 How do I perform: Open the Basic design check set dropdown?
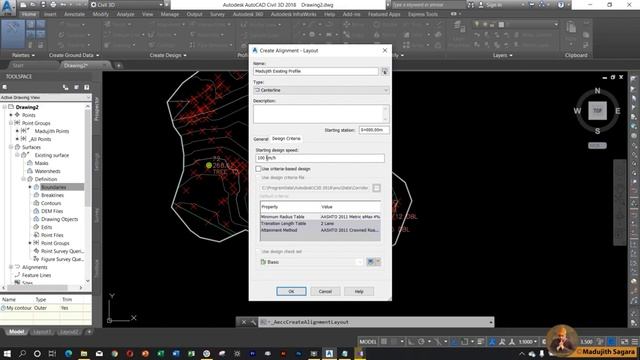311,262
